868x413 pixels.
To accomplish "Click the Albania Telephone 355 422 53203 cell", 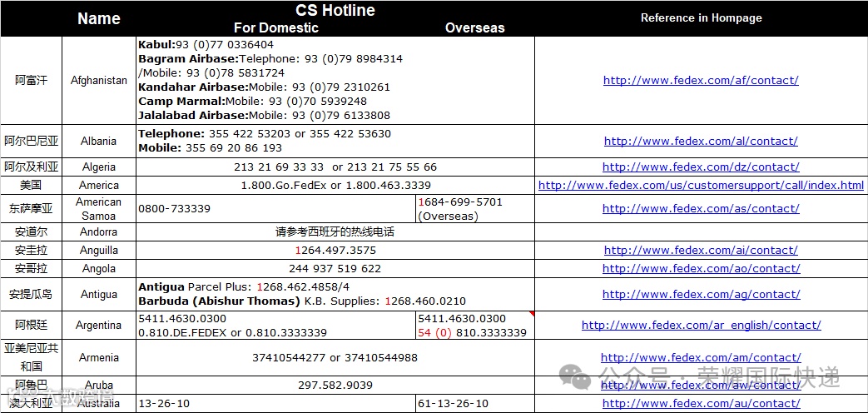I will tap(335, 142).
